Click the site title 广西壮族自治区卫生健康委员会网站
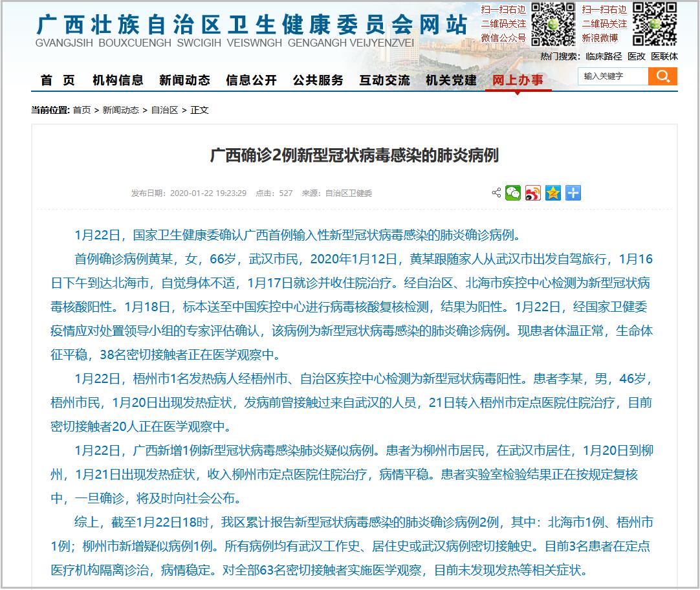Viewport: 700px width, 590px height. click(252, 24)
